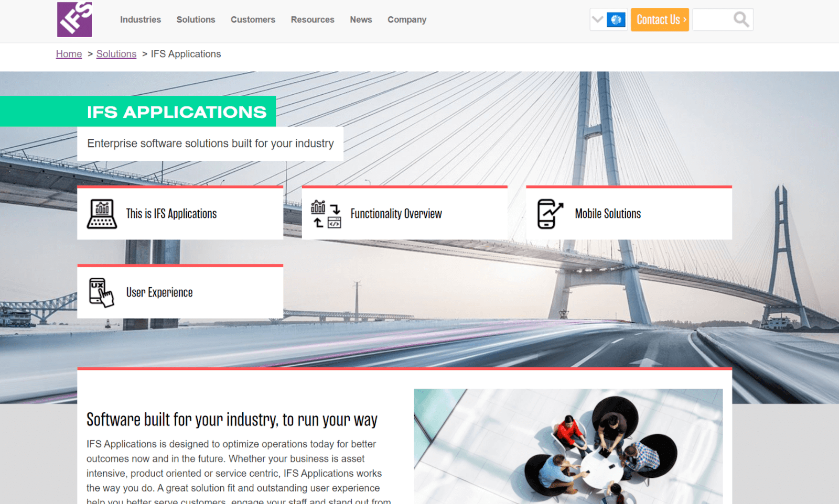This screenshot has width=839, height=504.
Task: Click the laptop chart icon
Action: point(102,214)
